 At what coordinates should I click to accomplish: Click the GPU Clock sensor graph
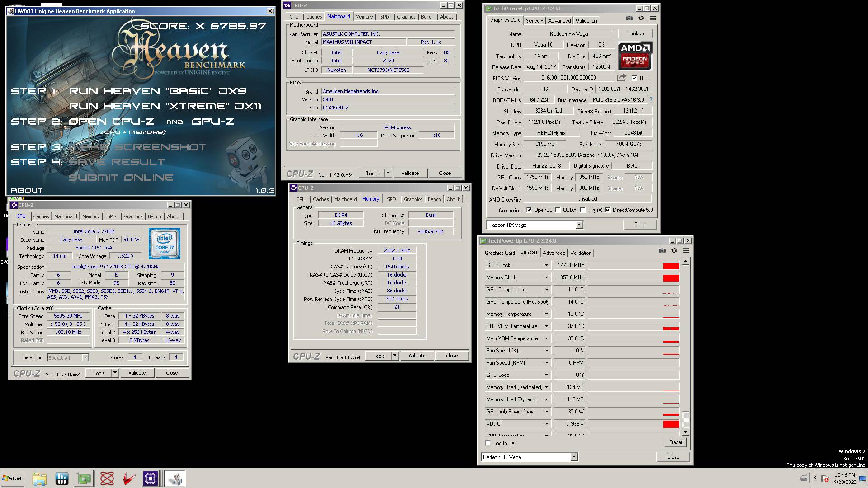pyautogui.click(x=634, y=265)
